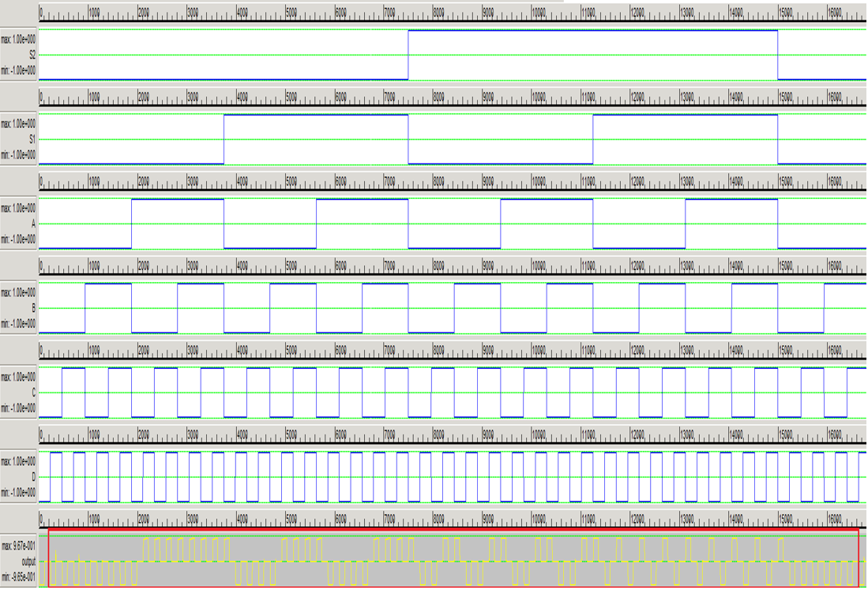This screenshot has width=868, height=590.
Task: Click the 8000 mark on the topmost ruler
Action: 438,13
